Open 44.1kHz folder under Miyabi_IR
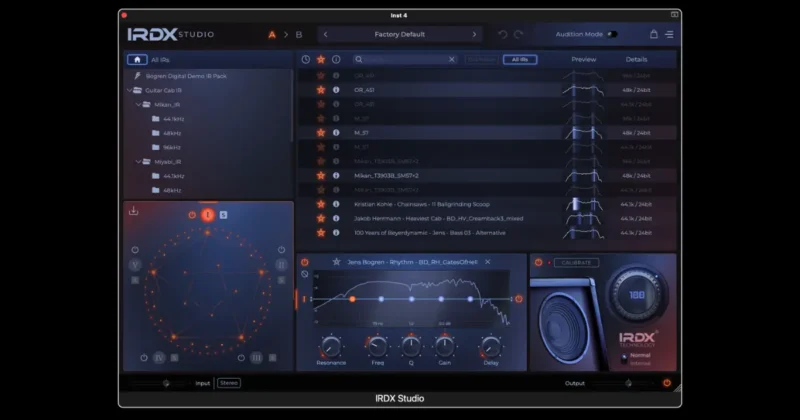The image size is (800, 420). click(x=173, y=176)
